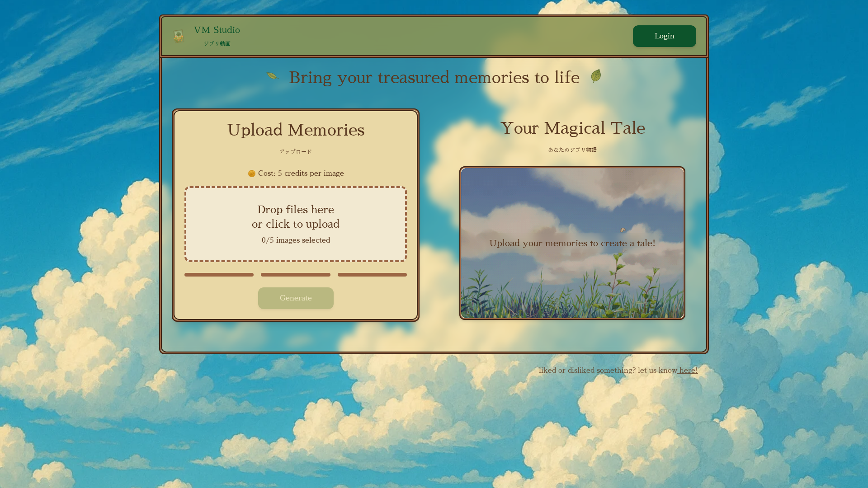Click 'Upload your memories to create a tale!' text
Viewport: 868px width, 488px height.
572,243
